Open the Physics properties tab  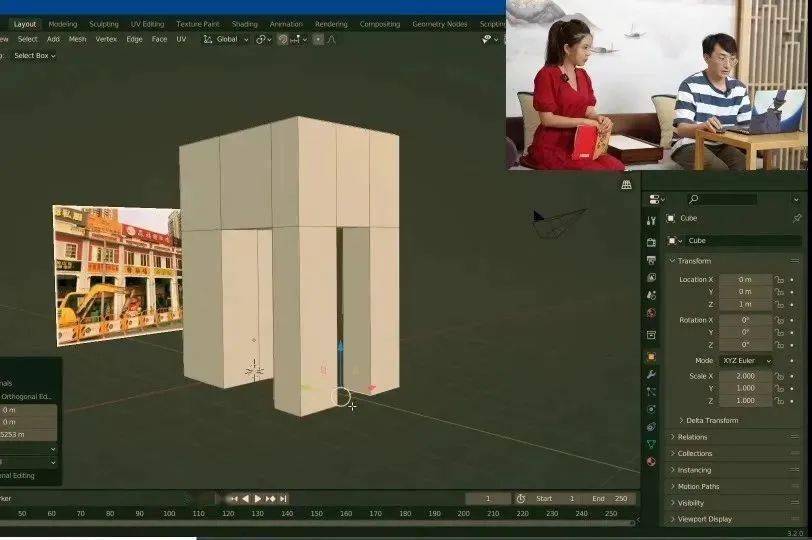(651, 409)
